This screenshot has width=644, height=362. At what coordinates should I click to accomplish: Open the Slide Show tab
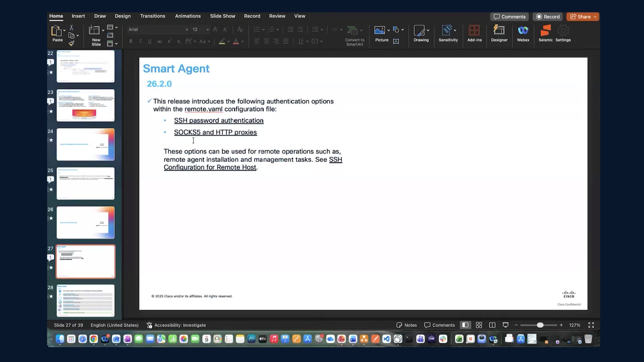pyautogui.click(x=222, y=16)
